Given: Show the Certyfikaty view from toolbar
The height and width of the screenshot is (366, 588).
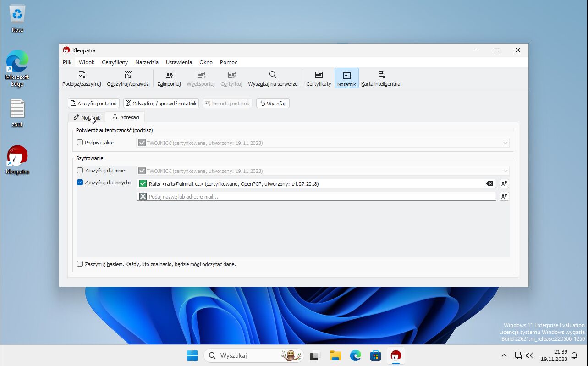Looking at the screenshot, I should click(319, 78).
